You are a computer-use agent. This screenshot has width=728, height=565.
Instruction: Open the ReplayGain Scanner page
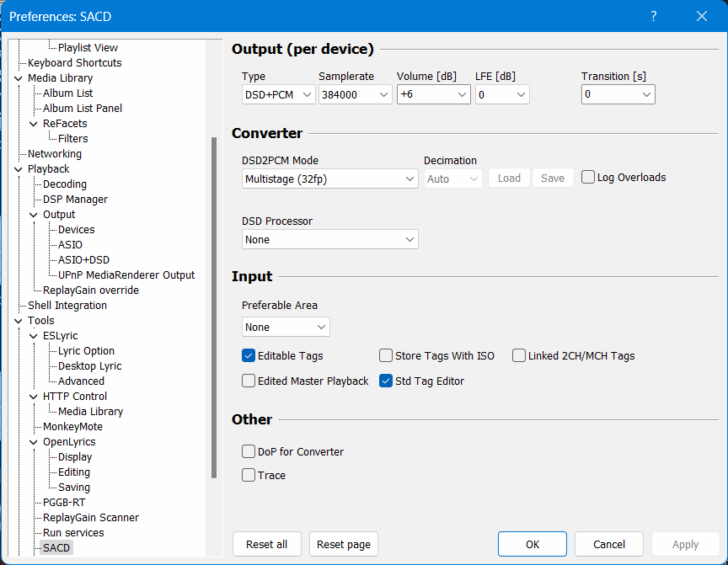(91, 518)
